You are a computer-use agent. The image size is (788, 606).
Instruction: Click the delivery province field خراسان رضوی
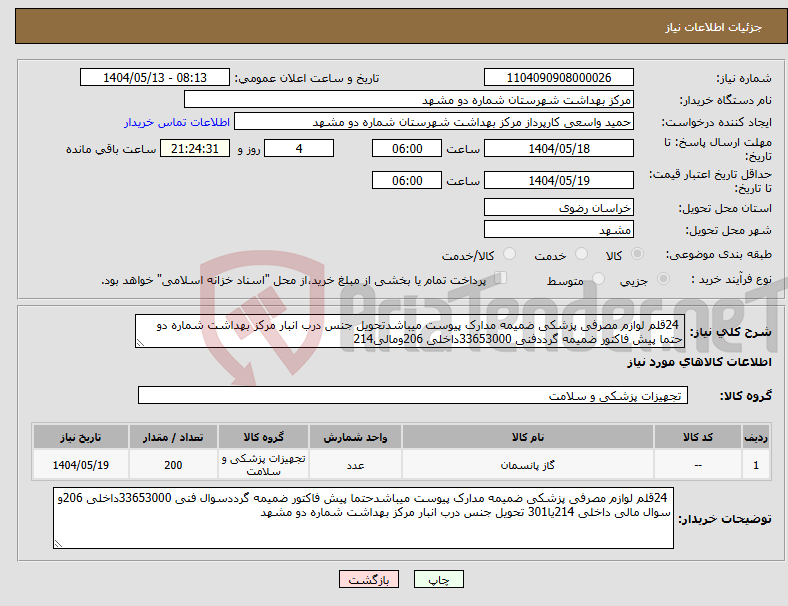coord(558,207)
